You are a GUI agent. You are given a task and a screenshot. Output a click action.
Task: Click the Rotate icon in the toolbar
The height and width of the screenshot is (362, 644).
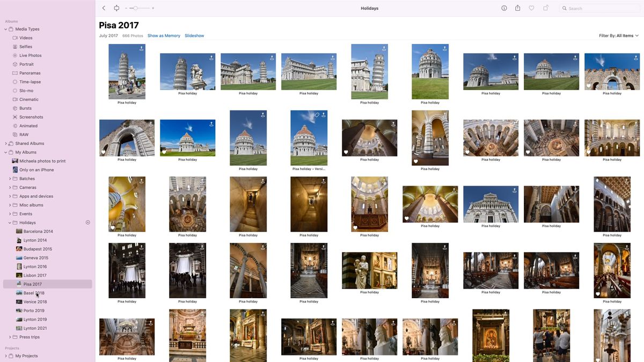pyautogui.click(x=545, y=8)
